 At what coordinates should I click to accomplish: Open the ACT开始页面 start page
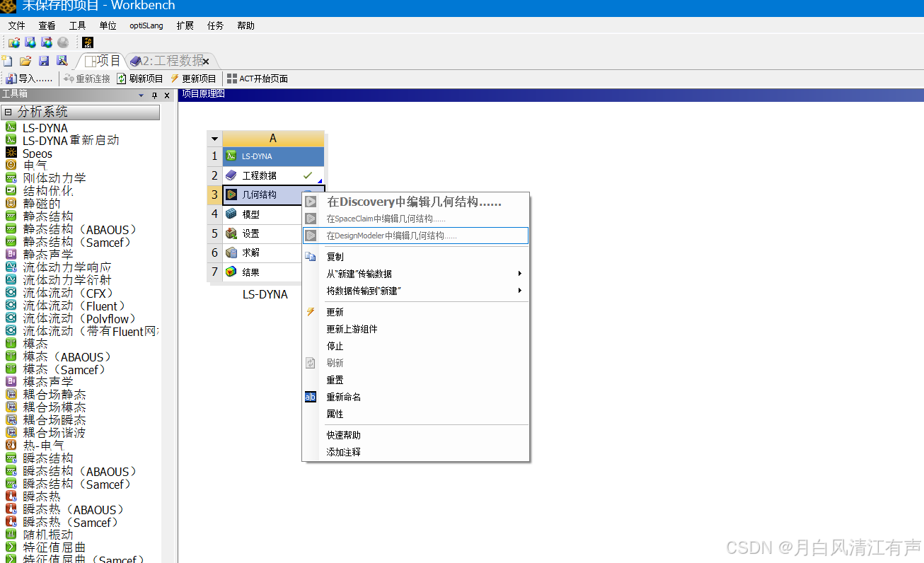point(258,79)
